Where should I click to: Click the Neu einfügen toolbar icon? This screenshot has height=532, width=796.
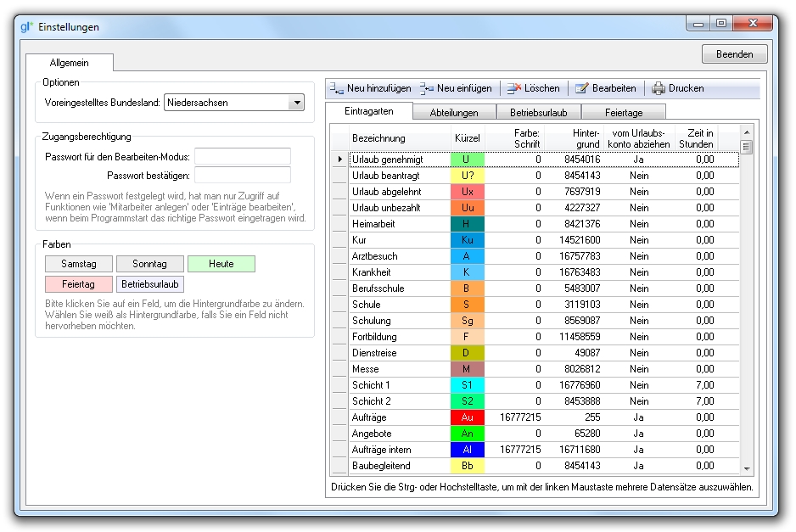426,88
